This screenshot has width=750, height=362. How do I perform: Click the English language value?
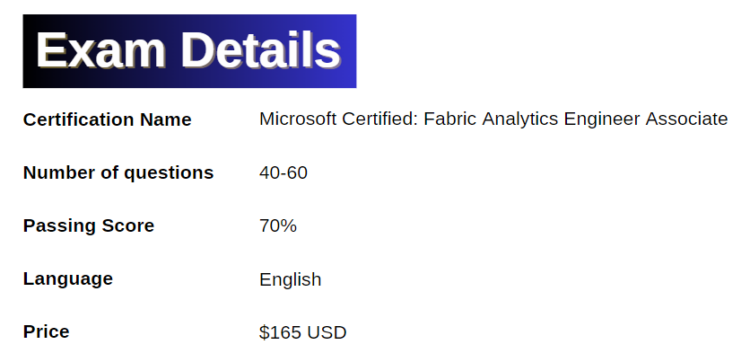[x=290, y=280]
